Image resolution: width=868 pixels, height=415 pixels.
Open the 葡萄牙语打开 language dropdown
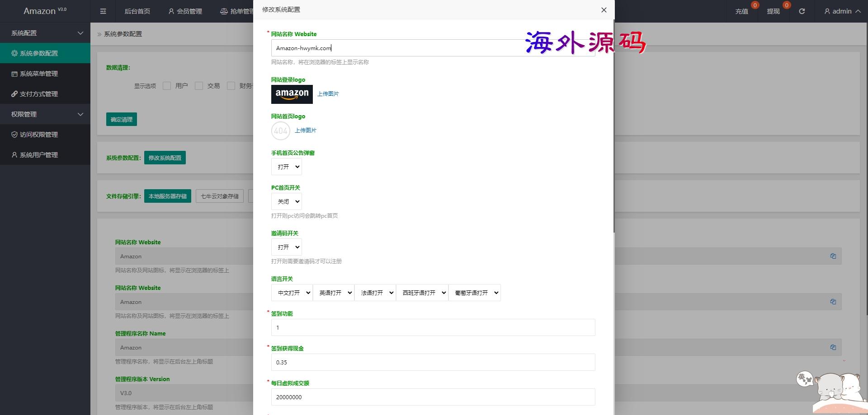coord(475,293)
